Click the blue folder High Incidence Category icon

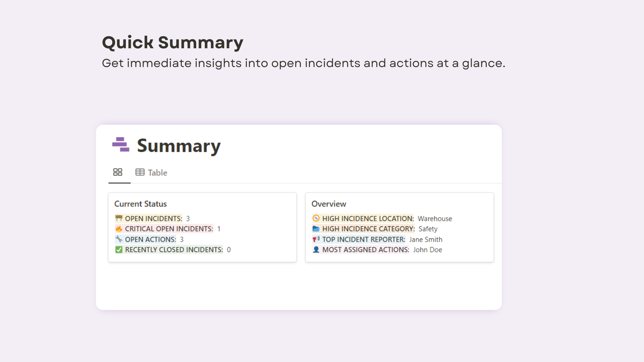(x=316, y=229)
